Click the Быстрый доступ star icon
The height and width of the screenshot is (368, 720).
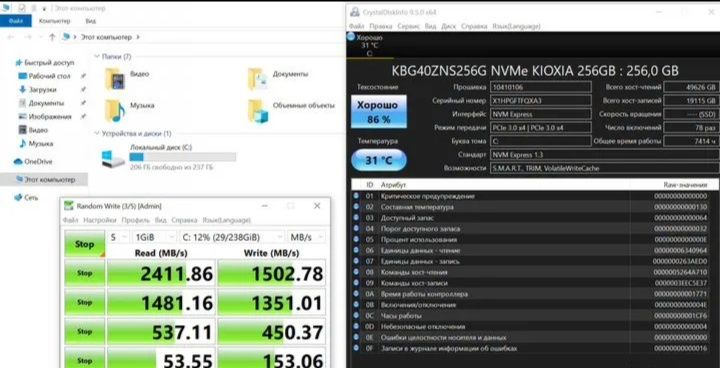pyautogui.click(x=19, y=62)
